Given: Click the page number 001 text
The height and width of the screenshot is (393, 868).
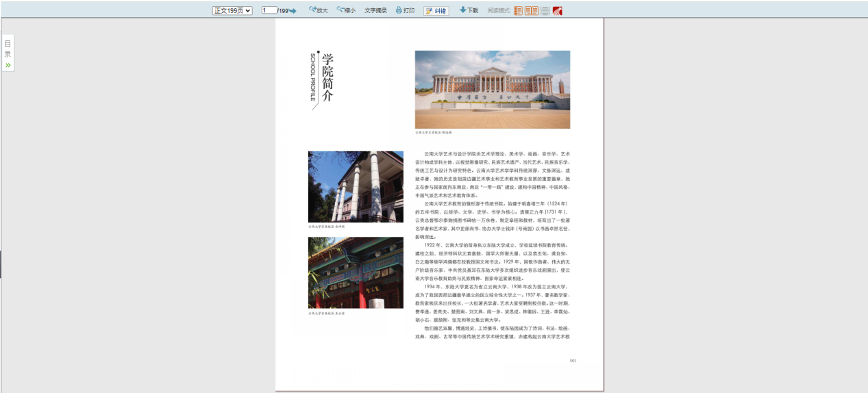Looking at the screenshot, I should [573, 360].
